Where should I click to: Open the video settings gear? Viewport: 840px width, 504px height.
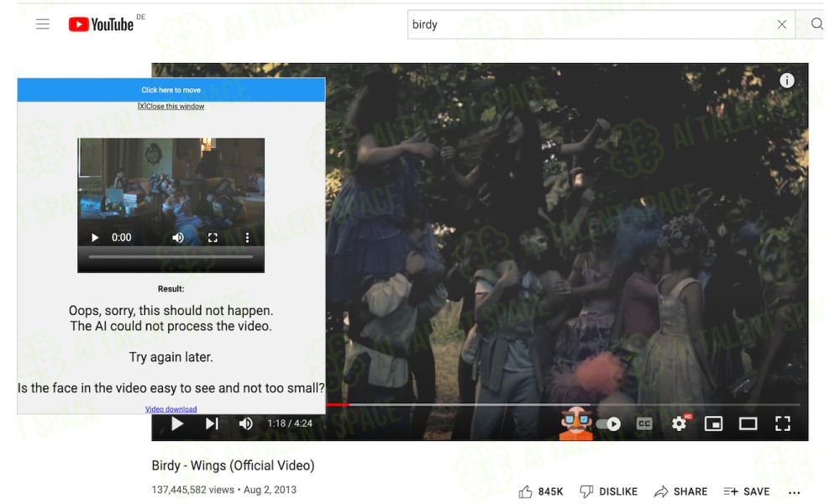tap(680, 423)
